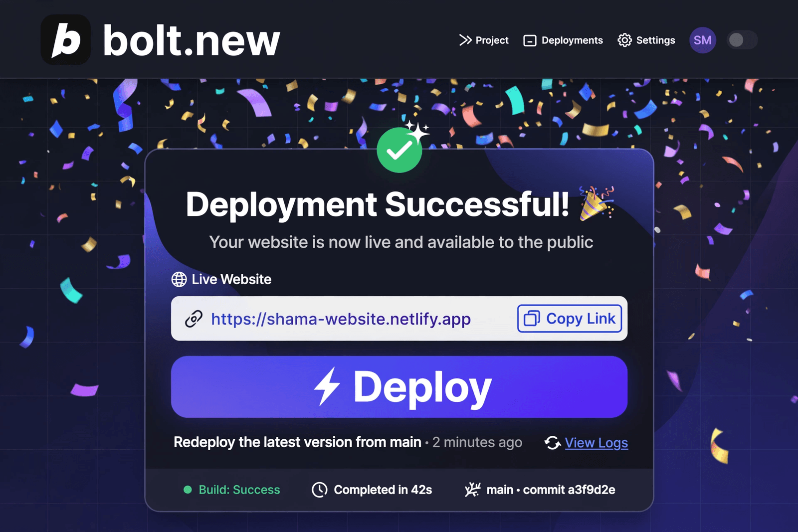Click the green success checkmark badge

coord(399,150)
